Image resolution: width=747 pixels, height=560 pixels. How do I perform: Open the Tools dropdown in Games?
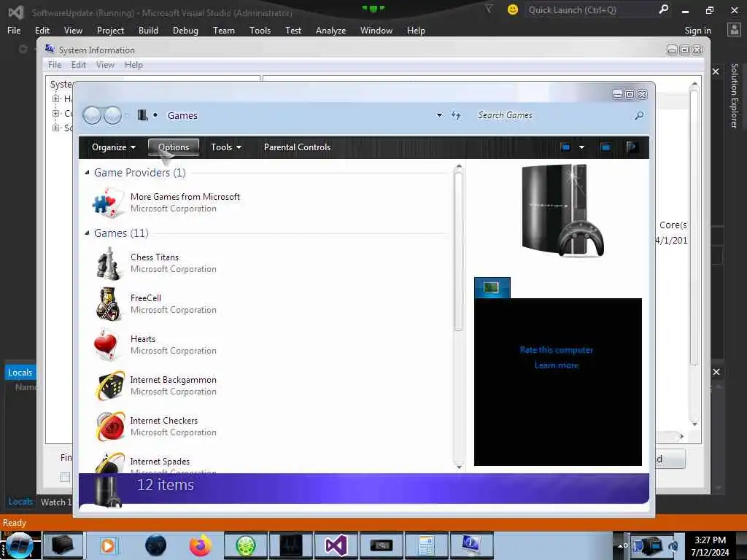click(x=226, y=147)
